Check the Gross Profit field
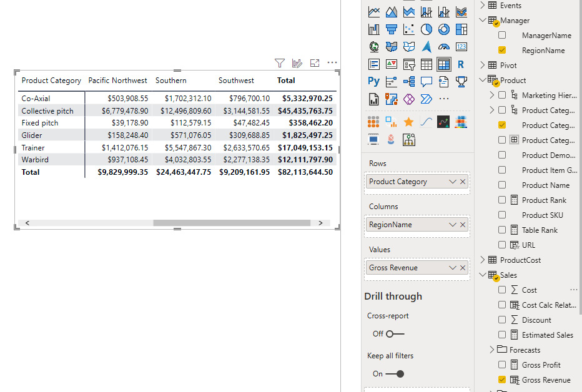Image resolution: width=582 pixels, height=392 pixels. coord(502,365)
